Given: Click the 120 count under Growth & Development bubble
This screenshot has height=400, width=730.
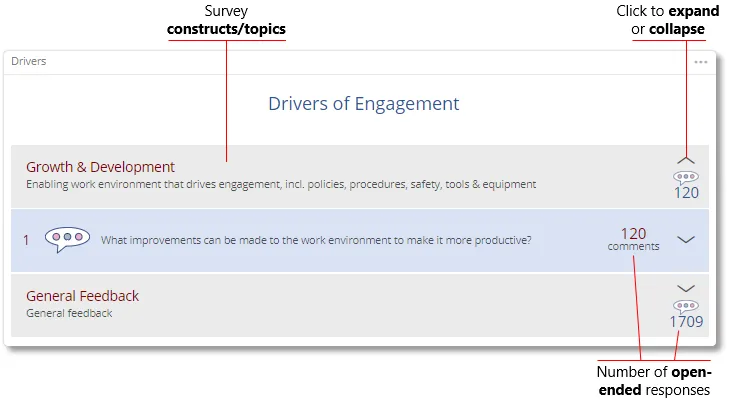Looking at the screenshot, I should [x=686, y=193].
